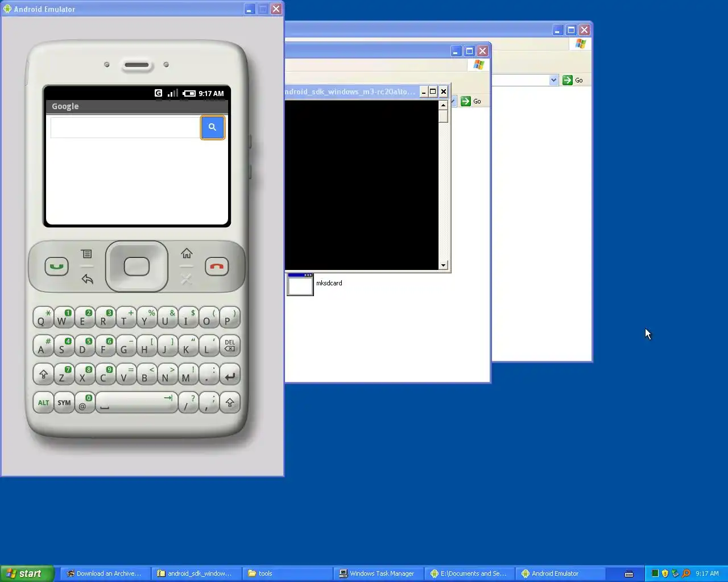Tap the @ key on emulator keyboard
The height and width of the screenshot is (582, 728).
coord(85,402)
